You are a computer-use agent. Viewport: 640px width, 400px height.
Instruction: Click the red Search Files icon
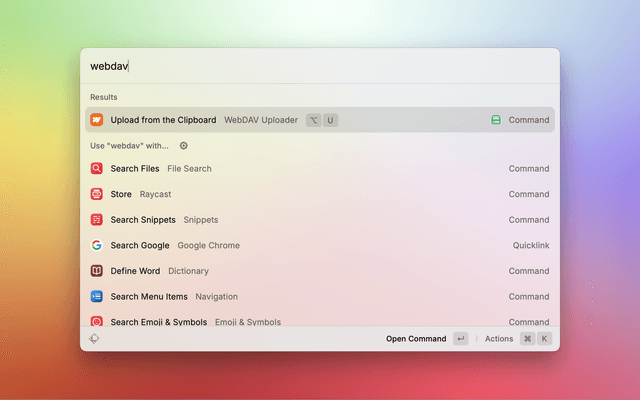pyautogui.click(x=97, y=169)
